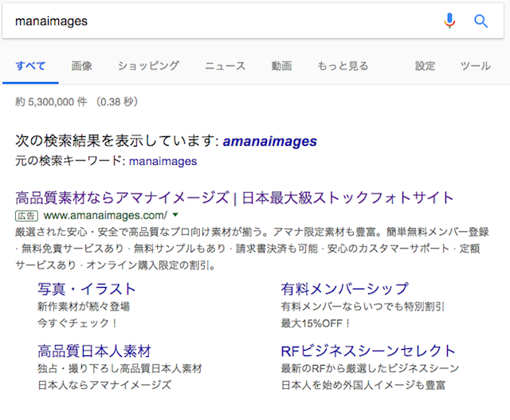The height and width of the screenshot is (420, 510).
Task: Click the result count 約 5,300,000 件 text
Action: (51, 102)
